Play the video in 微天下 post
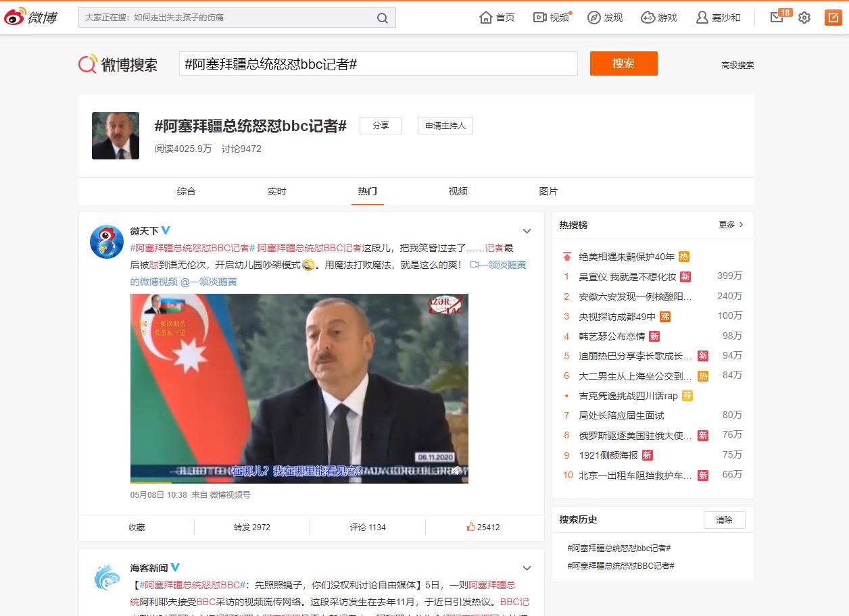Image resolution: width=849 pixels, height=616 pixels. tap(299, 388)
